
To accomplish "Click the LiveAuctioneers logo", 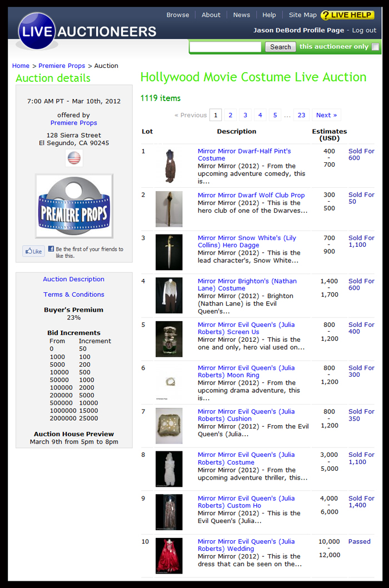I will click(x=87, y=31).
